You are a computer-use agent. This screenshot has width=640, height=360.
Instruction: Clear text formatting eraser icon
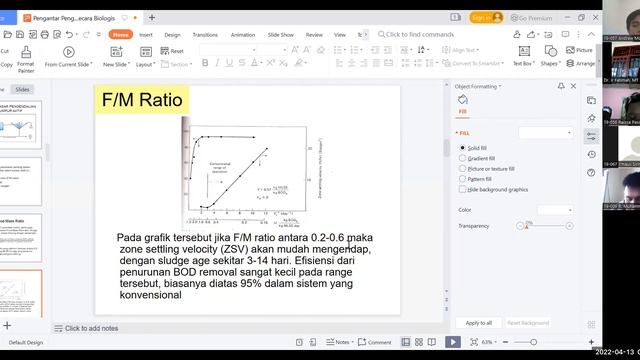click(x=321, y=50)
